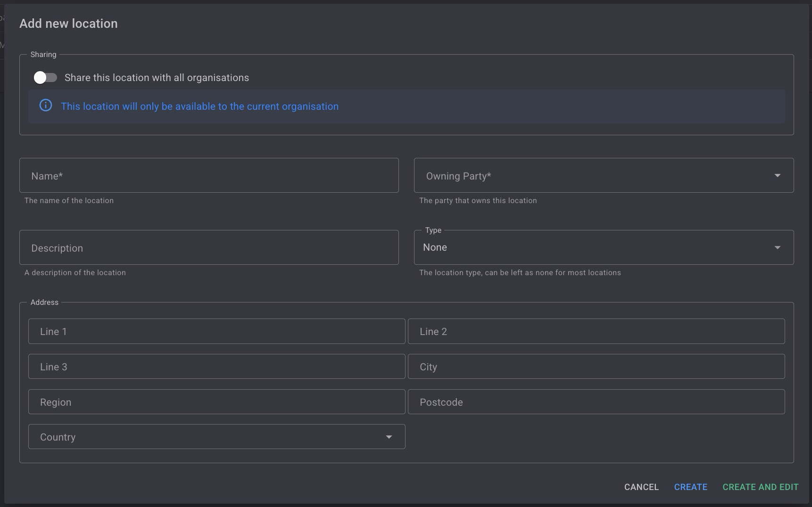Cancel adding the new location
812x507 pixels.
tap(641, 487)
